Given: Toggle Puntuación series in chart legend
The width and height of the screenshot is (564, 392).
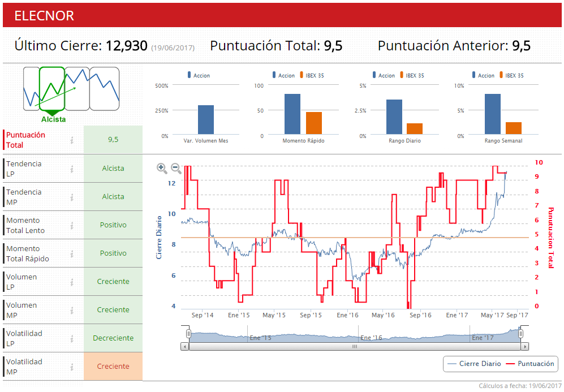Looking at the screenshot, I should pos(530,364).
